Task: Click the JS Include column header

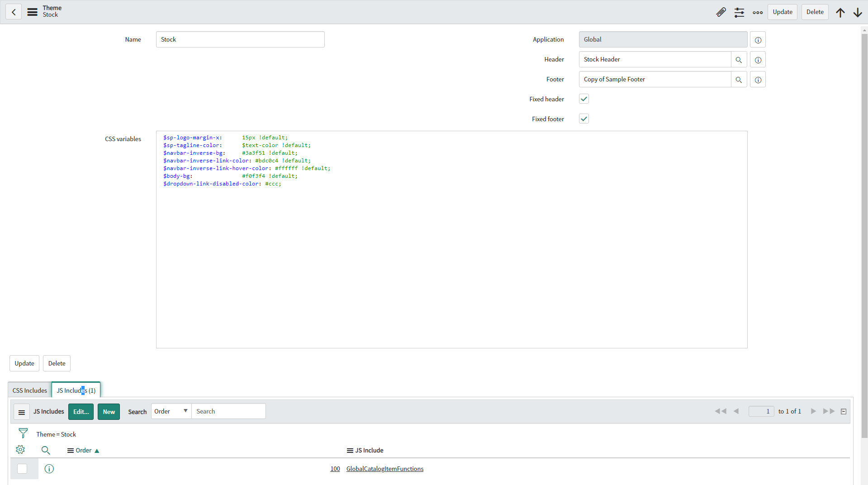Action: tap(369, 451)
